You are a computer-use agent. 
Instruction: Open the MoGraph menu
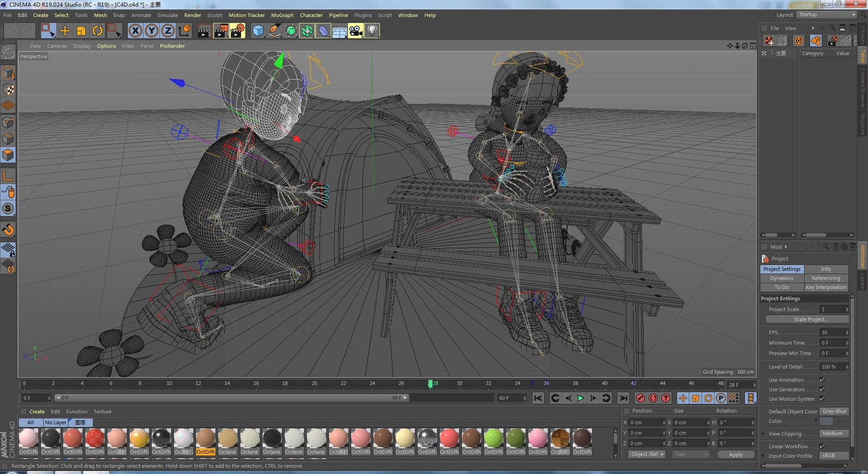point(282,15)
